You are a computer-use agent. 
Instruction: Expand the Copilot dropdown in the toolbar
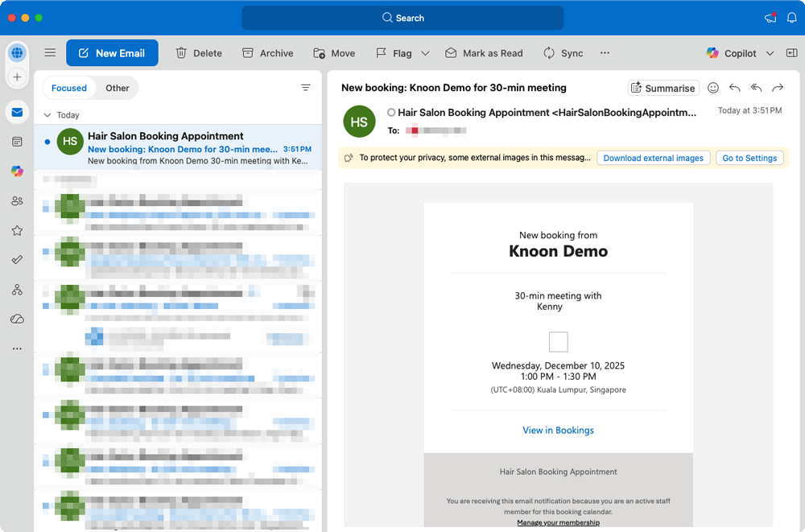click(x=770, y=53)
